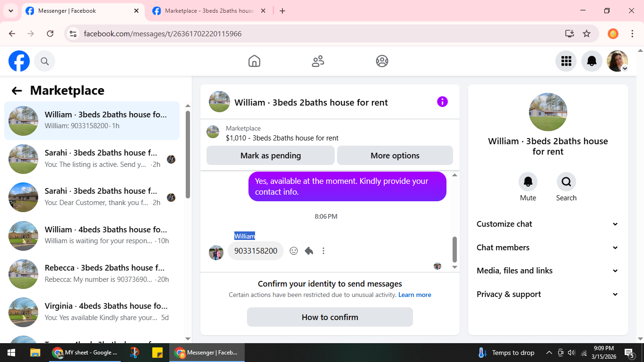Viewport: 644px width, 362px height.
Task: Click the How to confirm button
Action: pyautogui.click(x=330, y=317)
